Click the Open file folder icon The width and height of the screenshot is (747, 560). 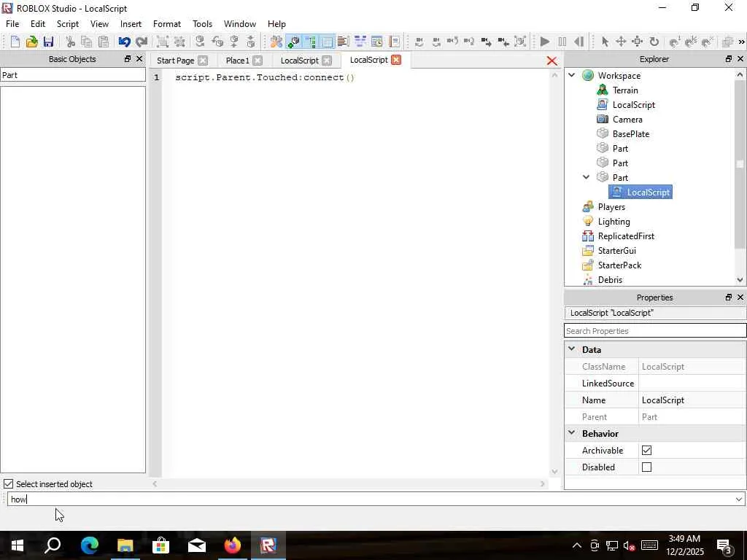31,42
